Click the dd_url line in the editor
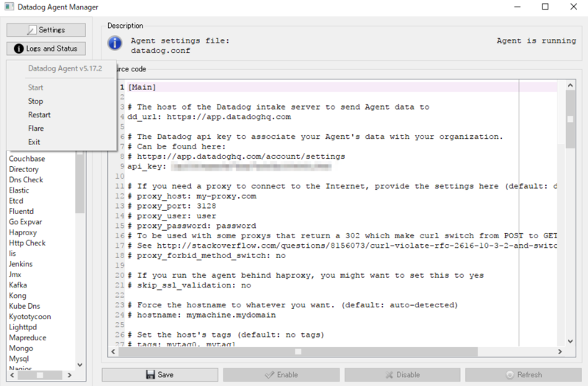This screenshot has height=386, width=588. [209, 117]
